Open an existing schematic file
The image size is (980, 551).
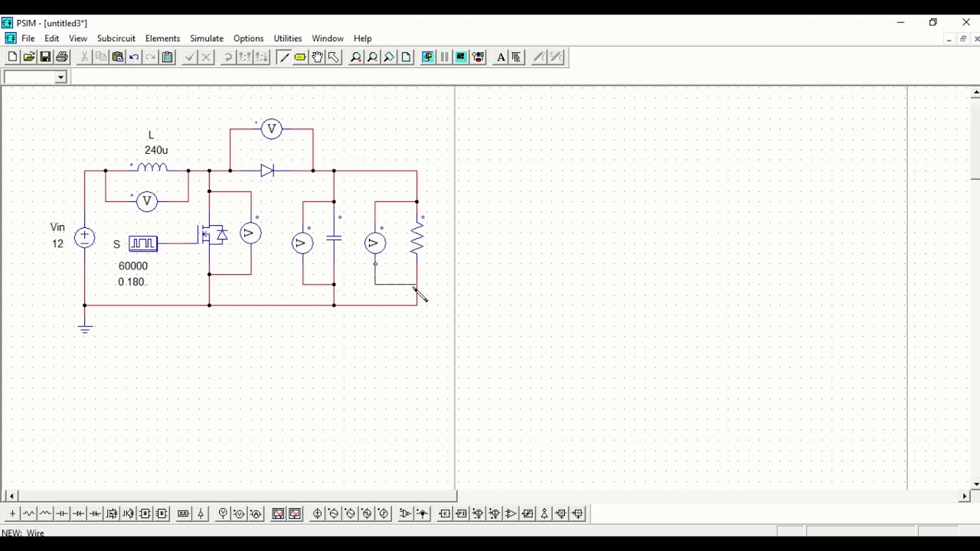(29, 57)
